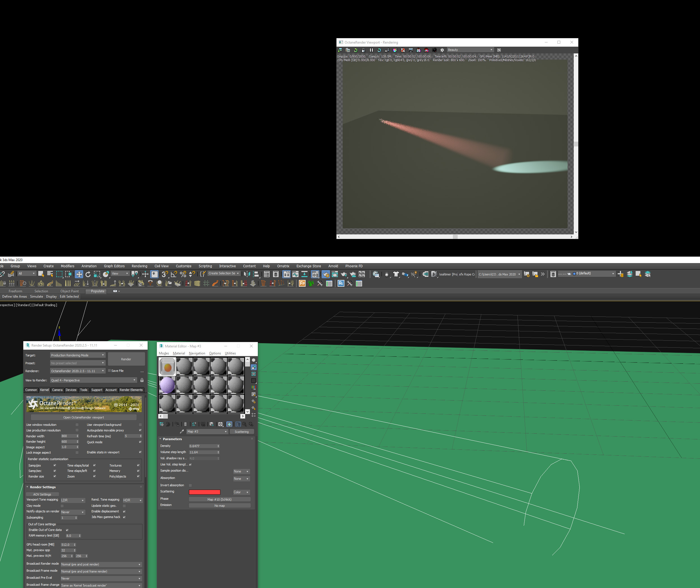700x588 pixels.
Task: Open the Scattering Color type dropdown
Action: (x=241, y=492)
